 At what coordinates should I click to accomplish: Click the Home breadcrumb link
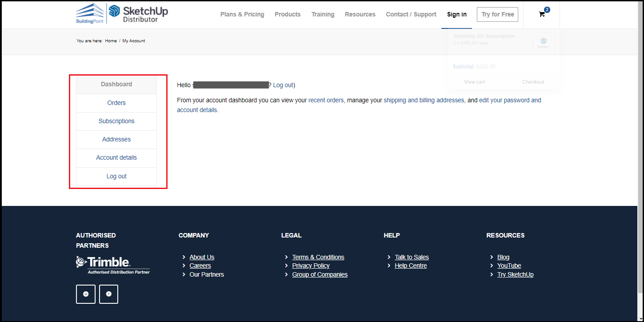tap(111, 41)
